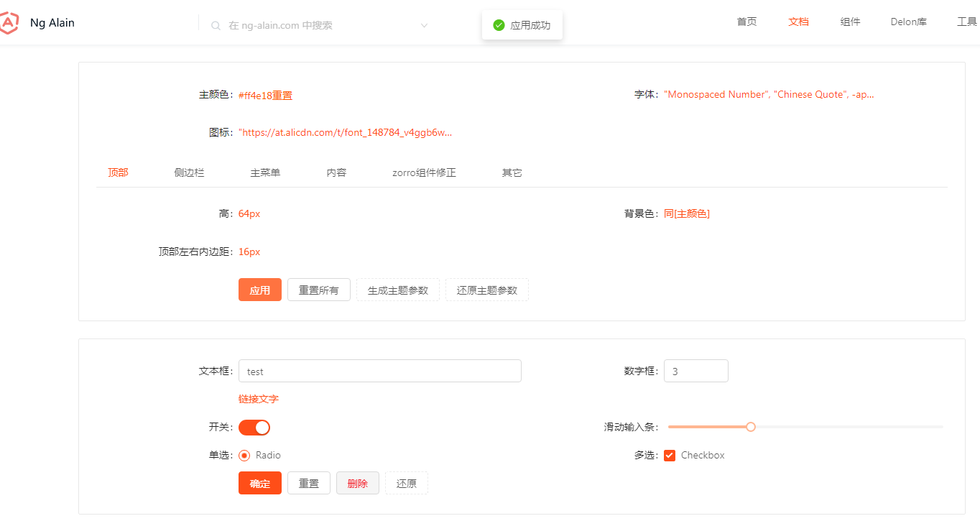Switch to the 侧边栏 tab

(189, 172)
